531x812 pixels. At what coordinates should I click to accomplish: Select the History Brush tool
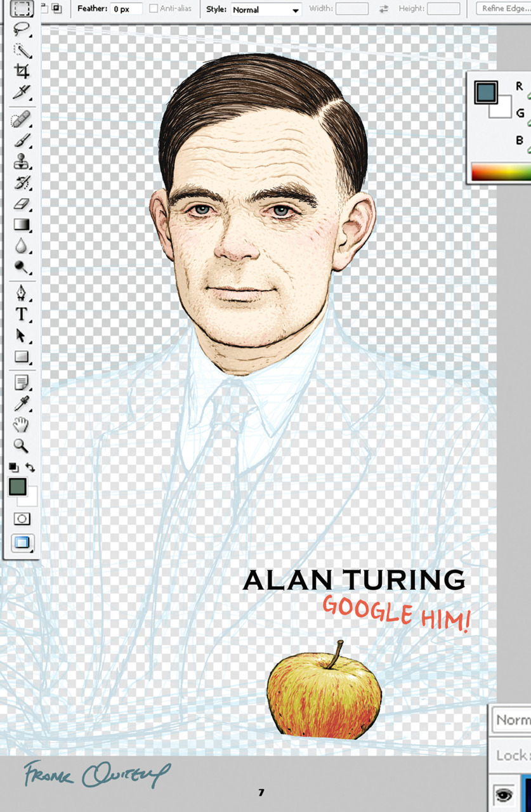[x=22, y=183]
